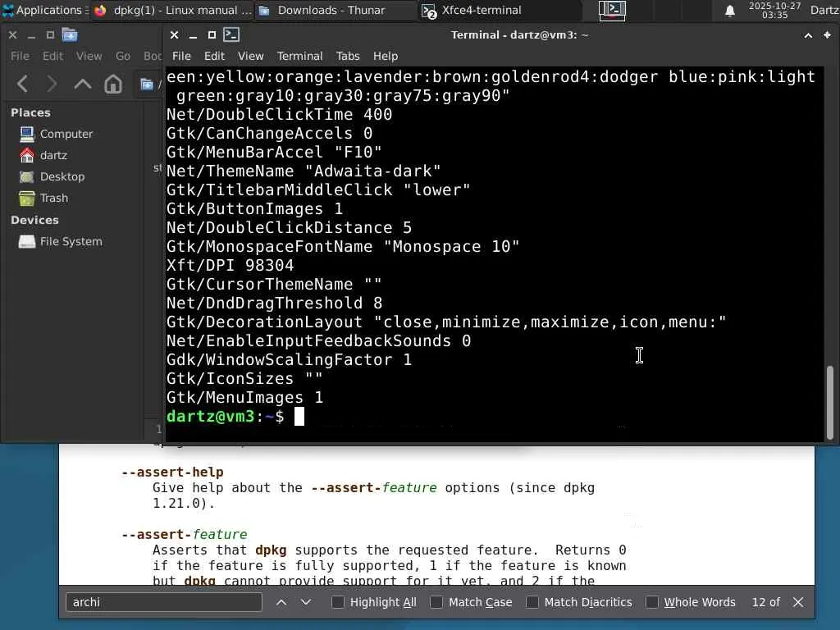Open the terminal Help menu

pyautogui.click(x=386, y=56)
